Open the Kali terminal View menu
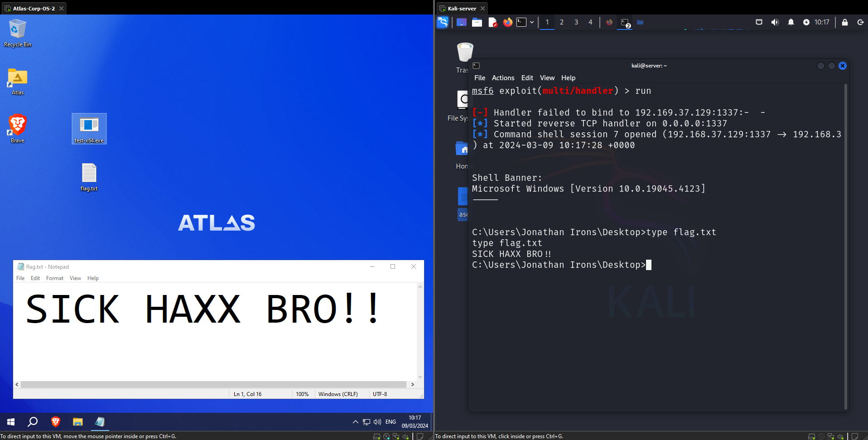This screenshot has width=868, height=440. tap(547, 78)
